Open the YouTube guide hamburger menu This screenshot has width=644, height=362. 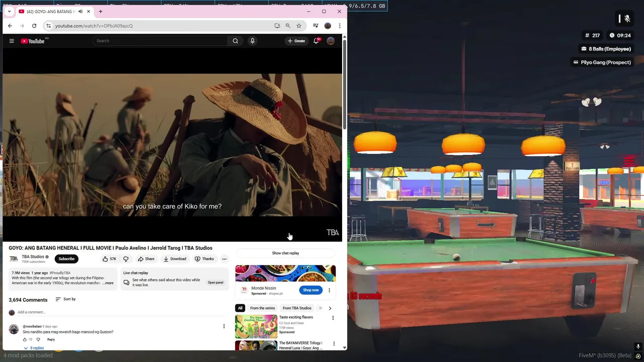(12, 41)
